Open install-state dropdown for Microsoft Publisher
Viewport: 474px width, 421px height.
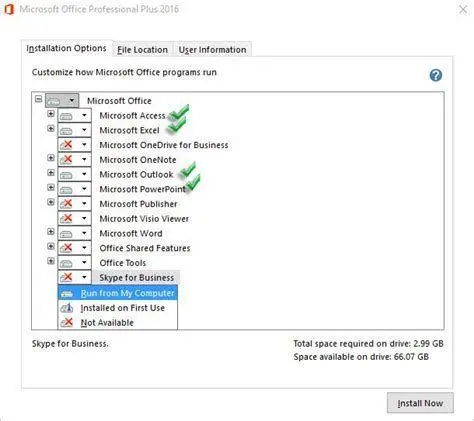pyautogui.click(x=74, y=204)
